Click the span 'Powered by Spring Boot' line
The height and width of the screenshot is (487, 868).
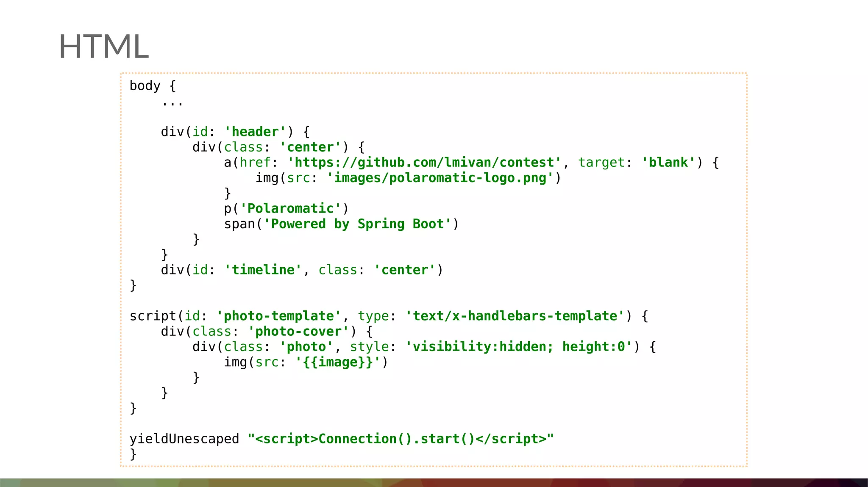(x=341, y=224)
